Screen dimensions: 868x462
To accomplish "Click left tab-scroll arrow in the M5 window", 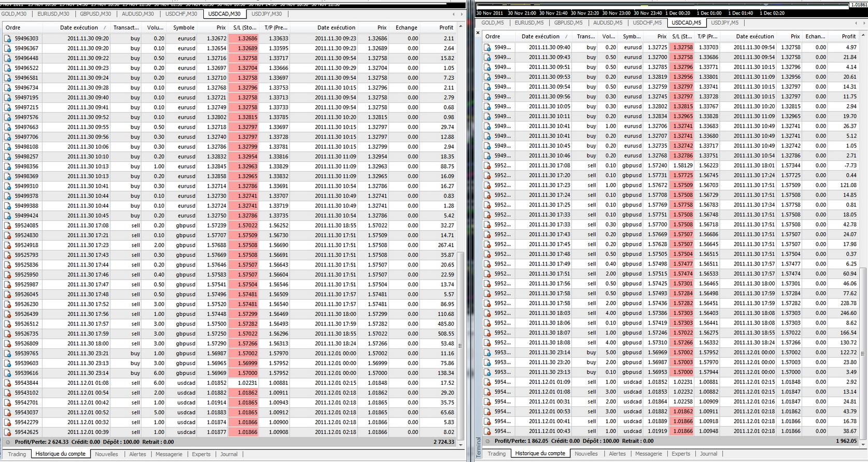I will [856, 23].
